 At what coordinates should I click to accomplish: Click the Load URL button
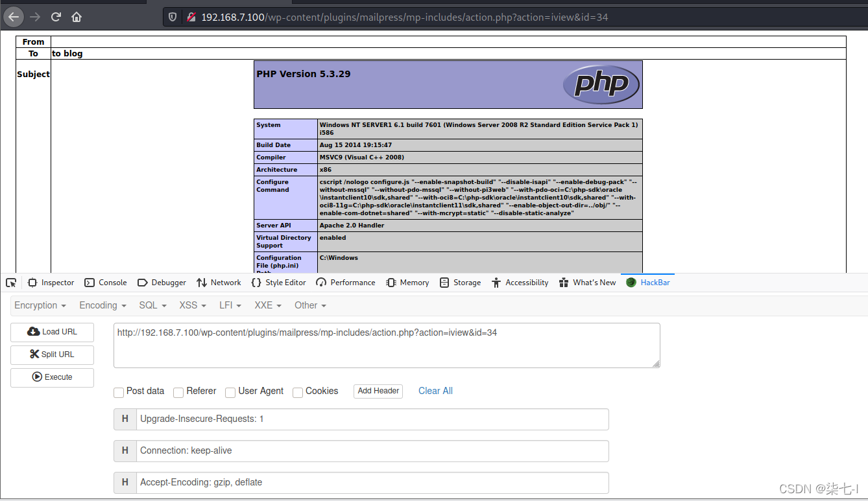pyautogui.click(x=52, y=332)
